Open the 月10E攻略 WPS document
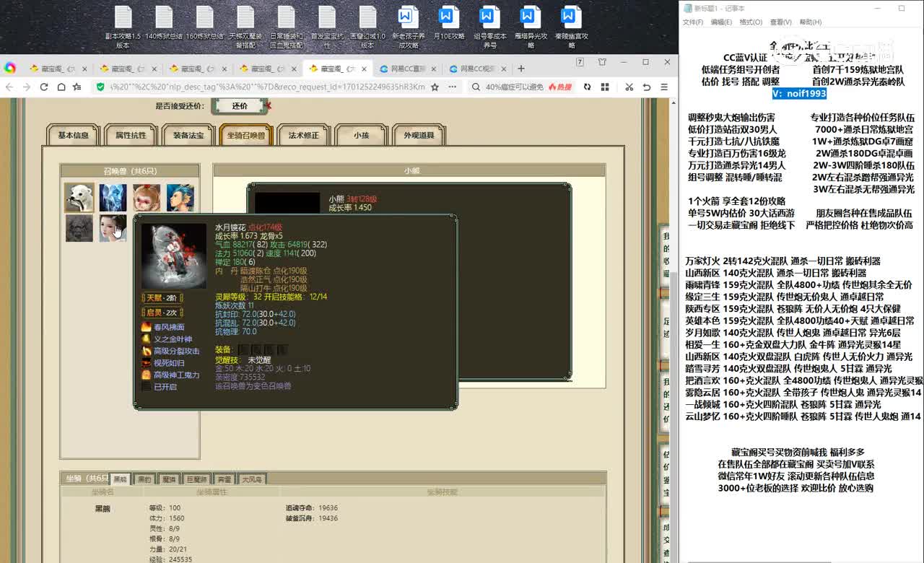Viewport: 924px width, 563px height. coord(448,23)
